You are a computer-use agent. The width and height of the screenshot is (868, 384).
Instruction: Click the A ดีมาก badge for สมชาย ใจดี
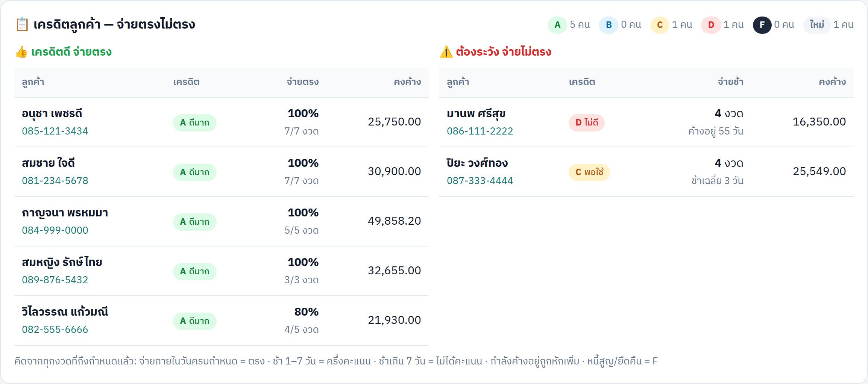tap(195, 172)
